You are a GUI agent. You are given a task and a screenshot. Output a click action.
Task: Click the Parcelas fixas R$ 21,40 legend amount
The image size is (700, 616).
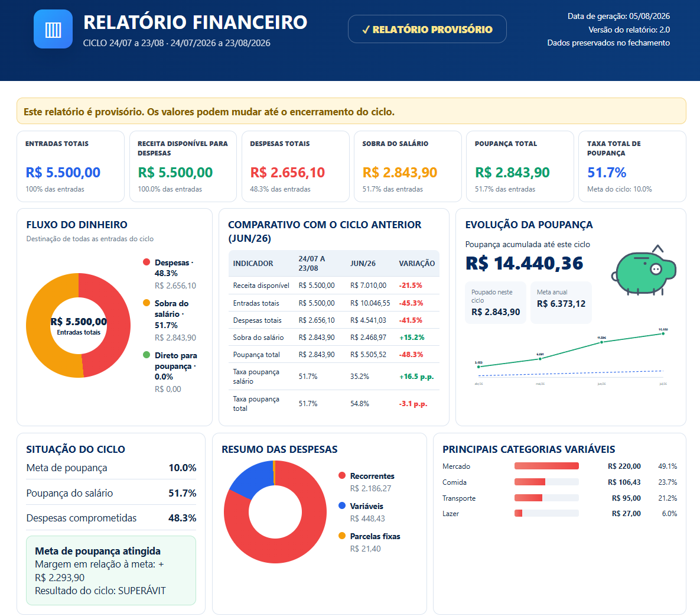(x=366, y=549)
